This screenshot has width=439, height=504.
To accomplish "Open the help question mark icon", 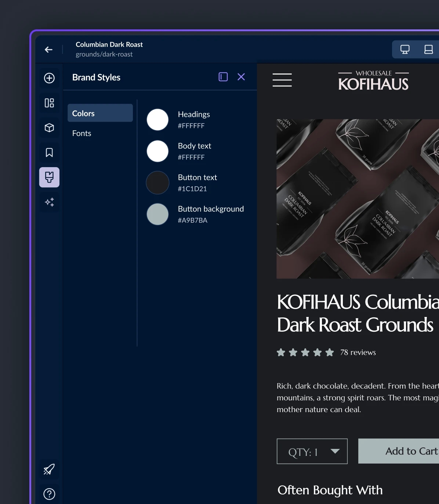I will (x=49, y=494).
